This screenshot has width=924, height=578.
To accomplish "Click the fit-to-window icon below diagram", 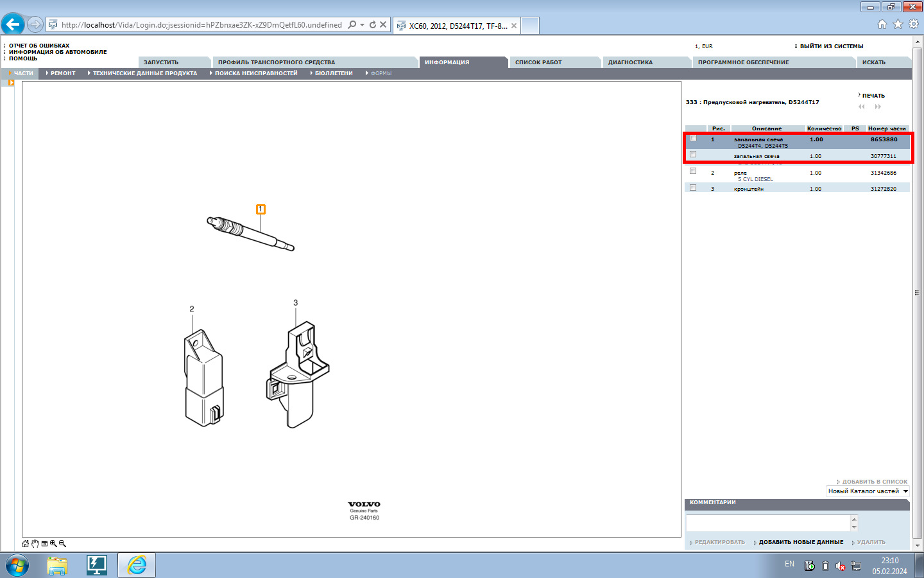I will [44, 543].
